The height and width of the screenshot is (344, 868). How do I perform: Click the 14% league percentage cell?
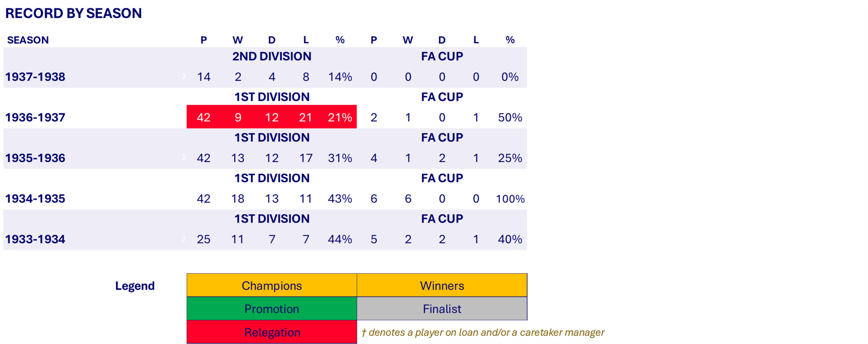click(x=340, y=77)
